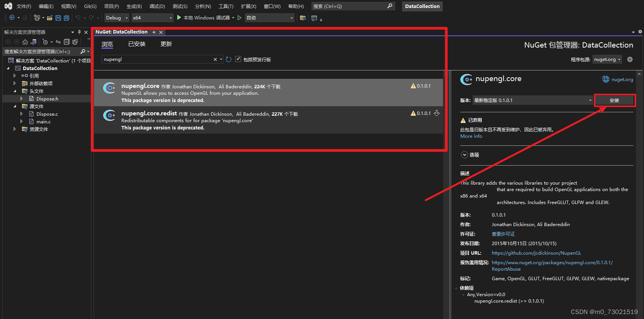
Task: Click the navigate backward arrow in main toolbar
Action: [x=12, y=18]
